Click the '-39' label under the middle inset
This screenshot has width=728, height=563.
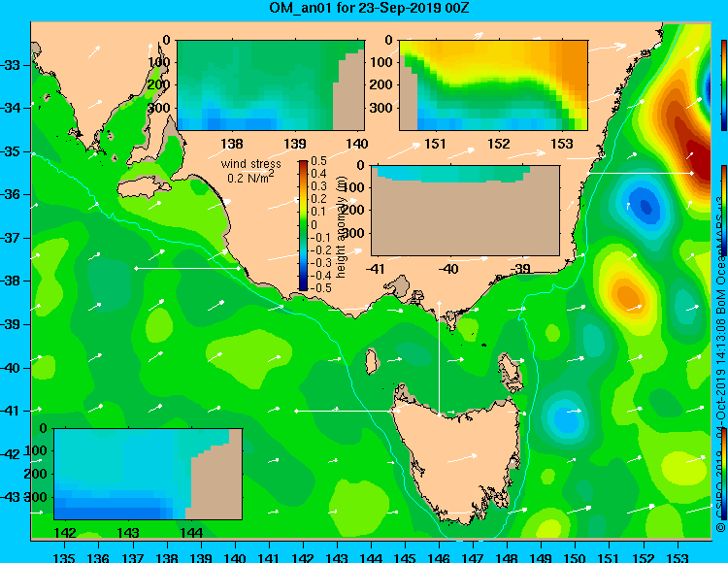[520, 269]
